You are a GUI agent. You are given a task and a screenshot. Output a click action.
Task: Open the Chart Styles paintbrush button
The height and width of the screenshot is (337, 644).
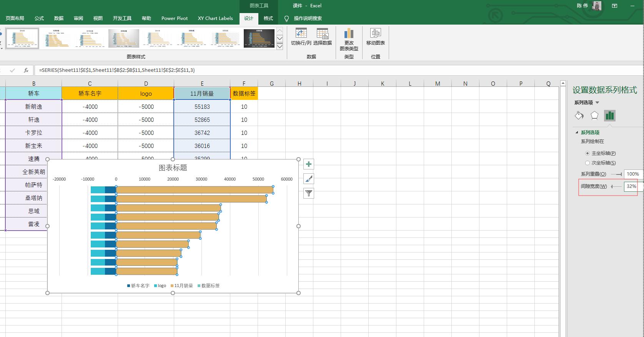pyautogui.click(x=309, y=179)
